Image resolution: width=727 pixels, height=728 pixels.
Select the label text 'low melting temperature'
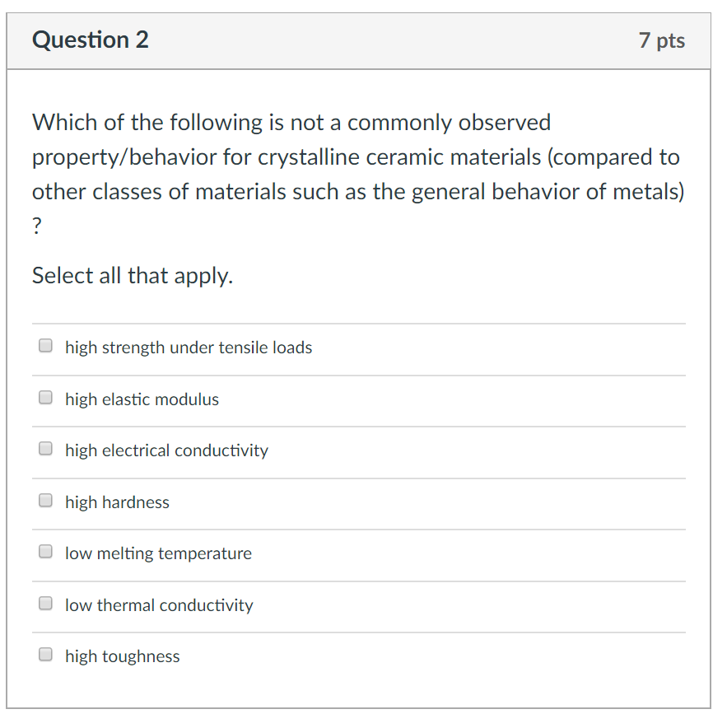coord(158,553)
